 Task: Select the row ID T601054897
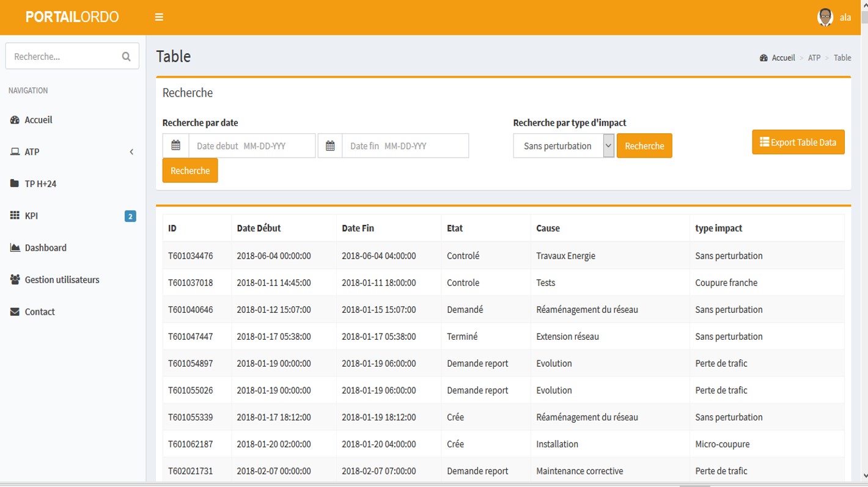191,364
